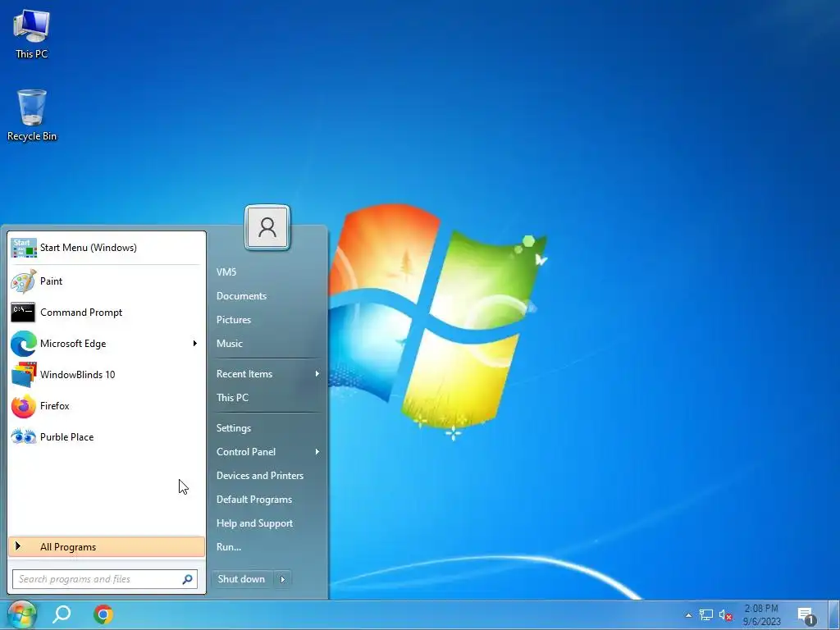The height and width of the screenshot is (630, 840).
Task: Click the Recent Items label
Action: click(244, 374)
